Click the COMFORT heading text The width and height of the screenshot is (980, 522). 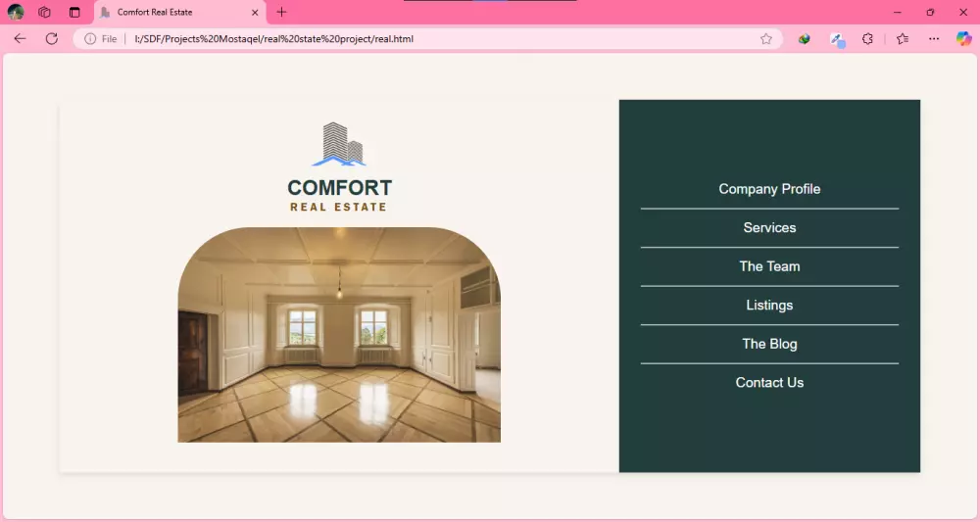click(339, 187)
